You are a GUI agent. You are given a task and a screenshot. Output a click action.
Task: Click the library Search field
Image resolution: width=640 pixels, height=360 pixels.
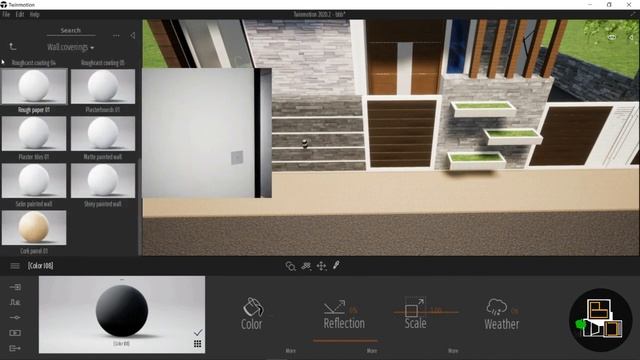71,31
